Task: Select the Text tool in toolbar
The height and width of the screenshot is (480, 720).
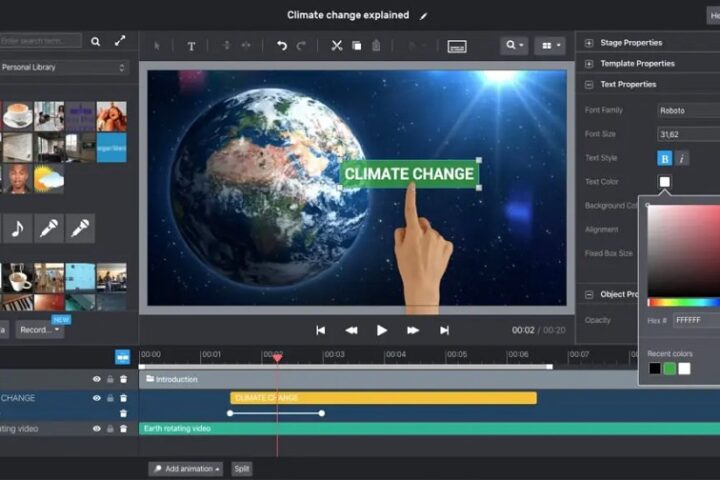Action: pyautogui.click(x=191, y=46)
